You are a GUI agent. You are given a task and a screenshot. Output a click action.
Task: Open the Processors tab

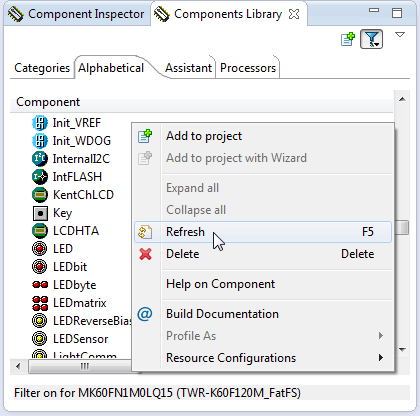(248, 68)
